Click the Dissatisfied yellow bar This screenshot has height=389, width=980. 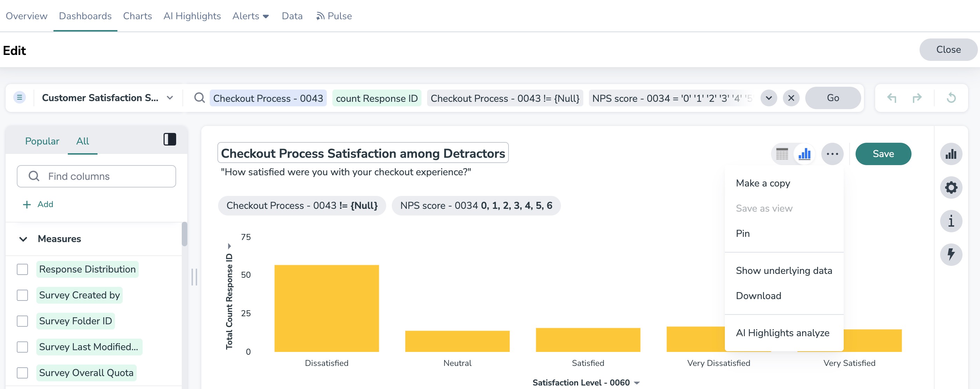point(326,308)
